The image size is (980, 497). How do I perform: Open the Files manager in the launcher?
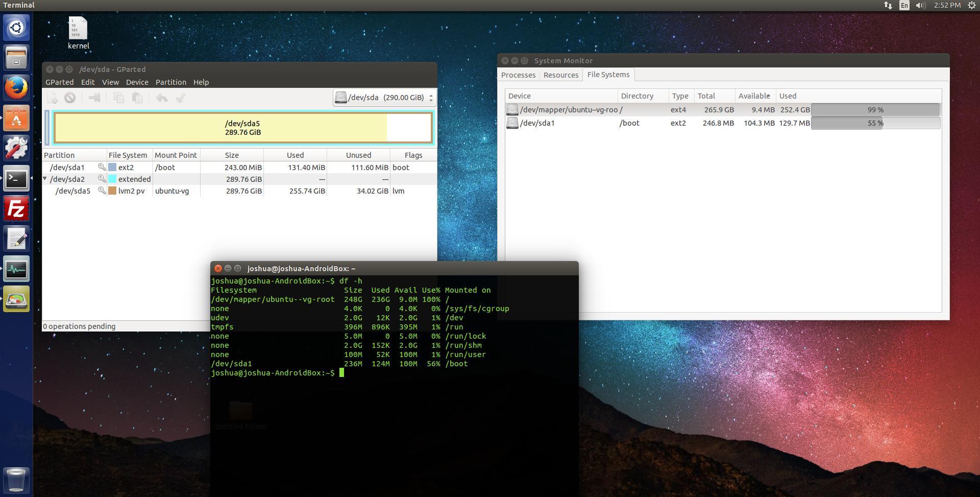point(16,57)
